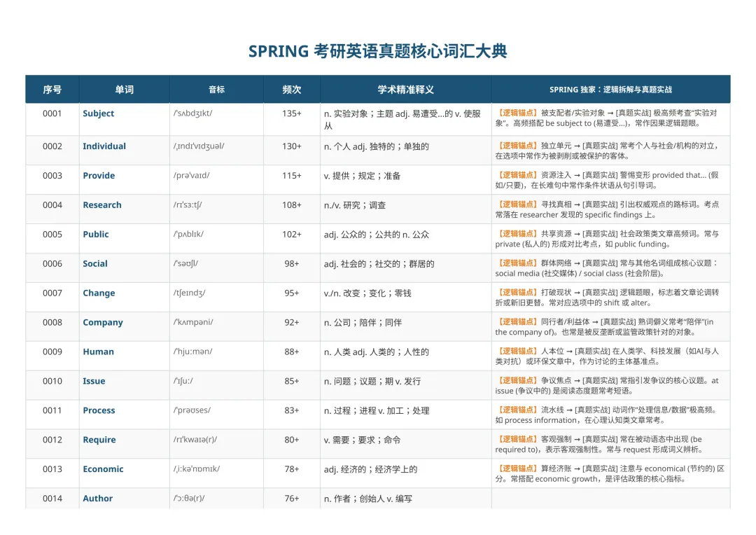
Task: Click the phonetic /prəˈvaɪd/
Action: (191, 176)
